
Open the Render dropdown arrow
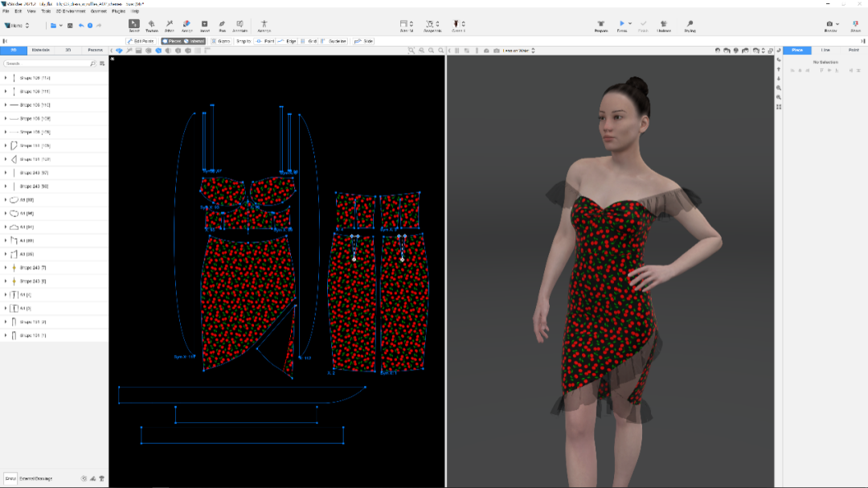coord(838,24)
